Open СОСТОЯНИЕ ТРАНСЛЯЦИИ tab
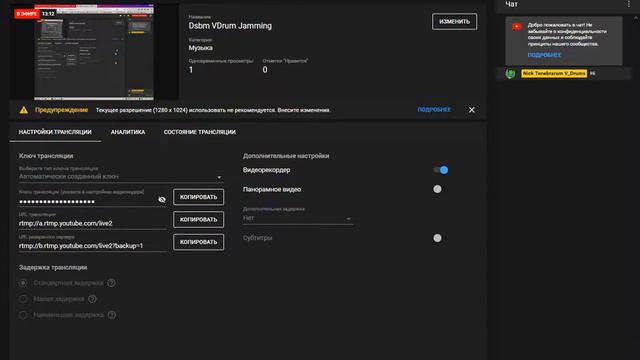Image resolution: width=640 pixels, height=360 pixels. pos(200,132)
